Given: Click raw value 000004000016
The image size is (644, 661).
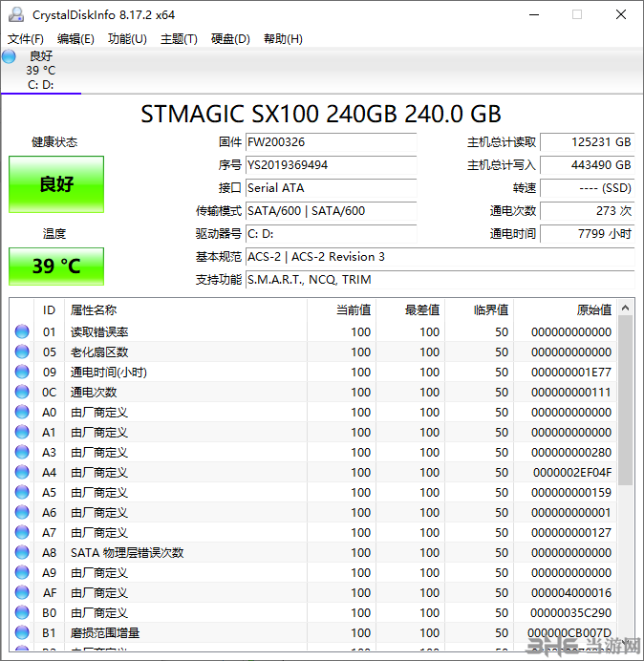Looking at the screenshot, I should pos(571,593).
